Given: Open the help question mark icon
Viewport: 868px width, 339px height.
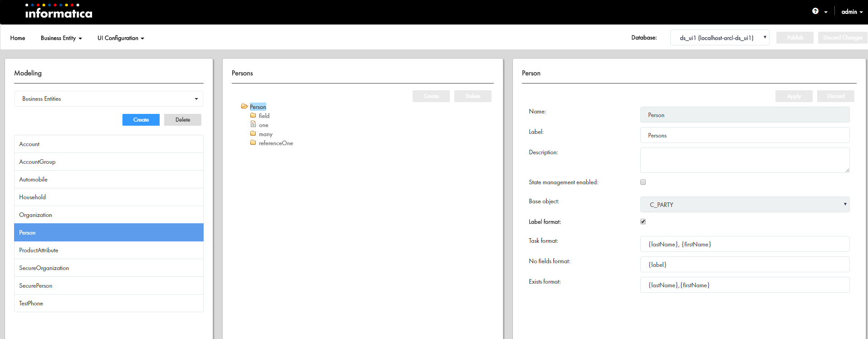Looking at the screenshot, I should point(815,11).
